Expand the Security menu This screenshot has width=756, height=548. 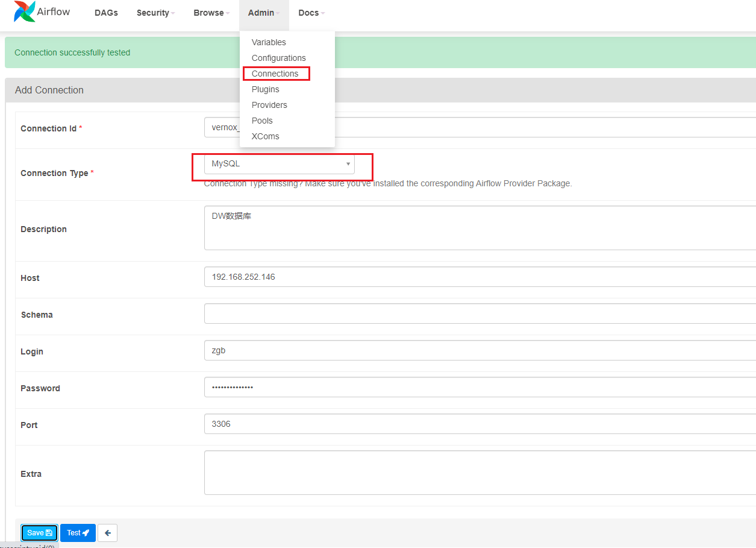click(x=155, y=13)
